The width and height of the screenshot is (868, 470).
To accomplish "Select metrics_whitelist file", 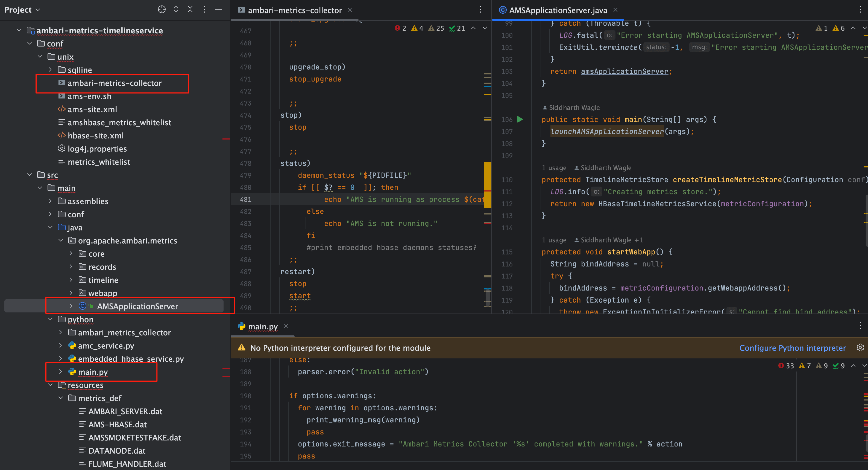I will pyautogui.click(x=99, y=162).
